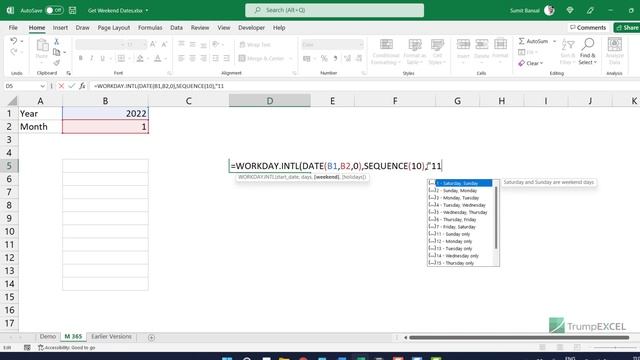Open the Borders dropdown

click(x=129, y=59)
